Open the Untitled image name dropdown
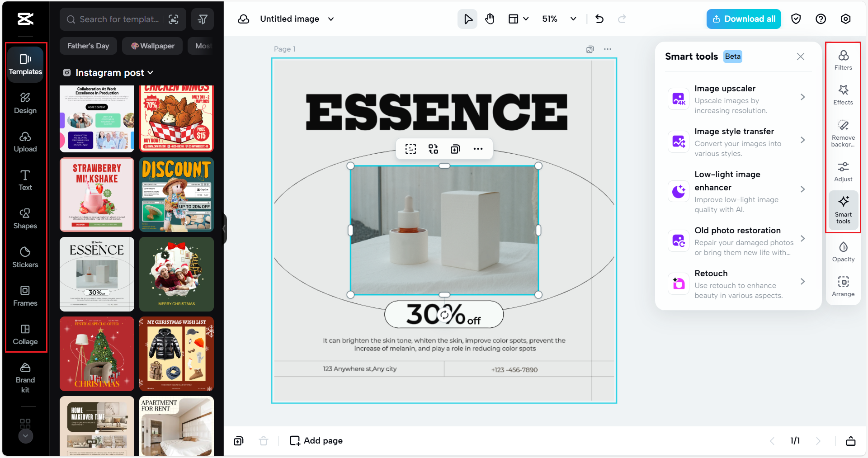 point(331,19)
